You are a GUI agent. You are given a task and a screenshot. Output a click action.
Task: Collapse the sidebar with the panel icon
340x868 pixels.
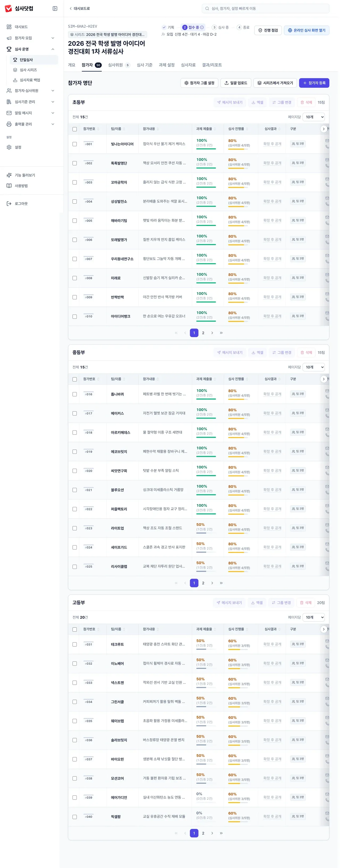pyautogui.click(x=55, y=9)
